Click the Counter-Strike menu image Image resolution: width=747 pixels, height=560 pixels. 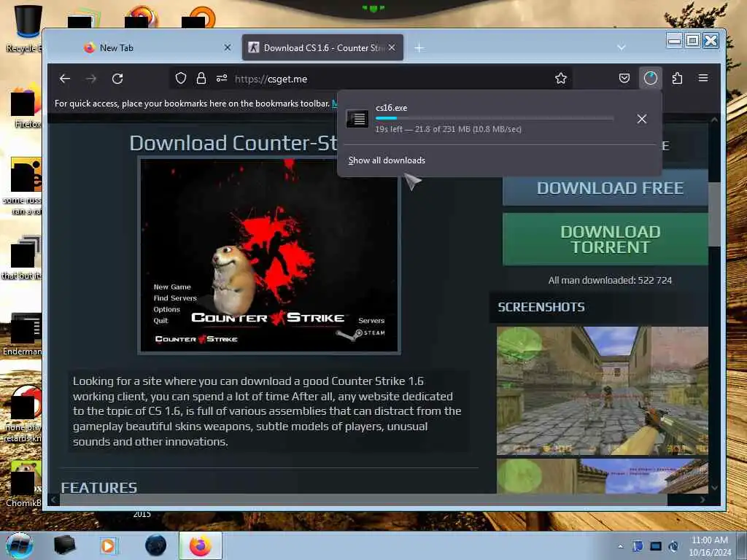[269, 256]
